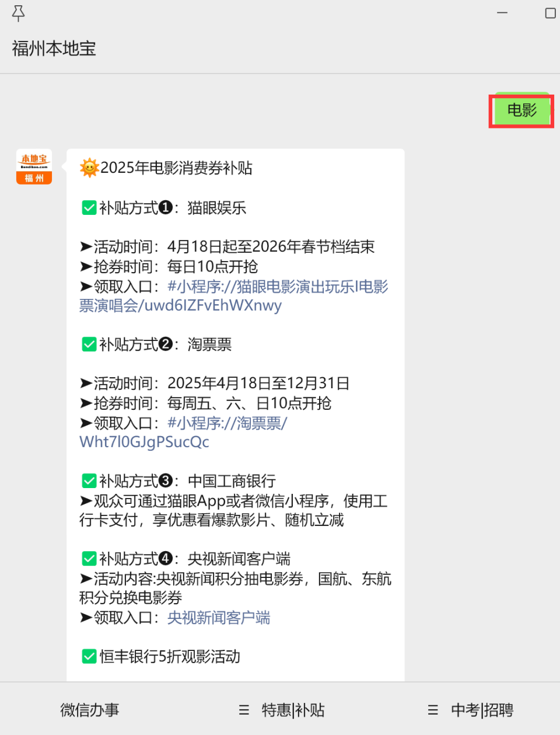Maximize the chat window
The image size is (560, 735).
pos(550,13)
